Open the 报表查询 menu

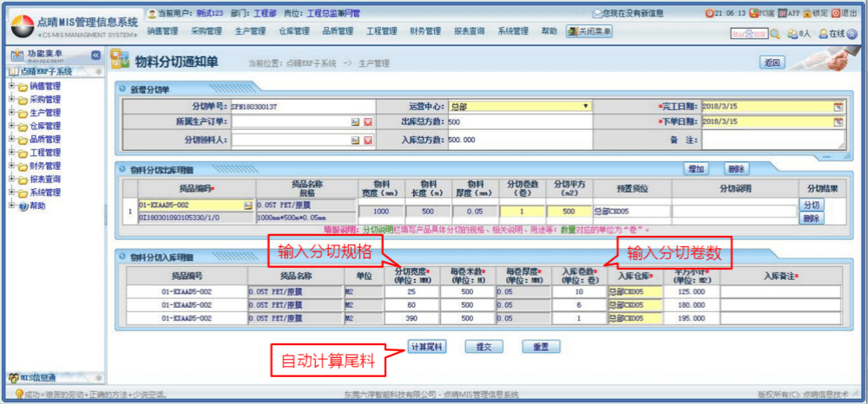[470, 31]
